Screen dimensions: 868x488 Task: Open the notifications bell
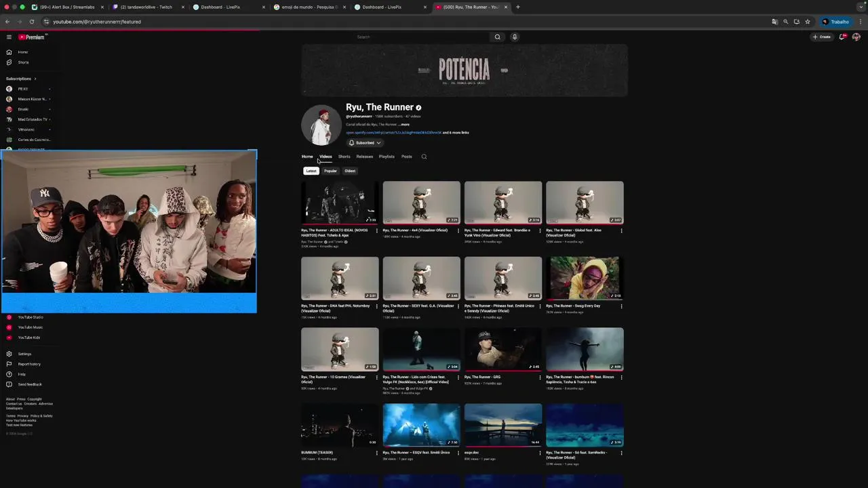pyautogui.click(x=842, y=37)
